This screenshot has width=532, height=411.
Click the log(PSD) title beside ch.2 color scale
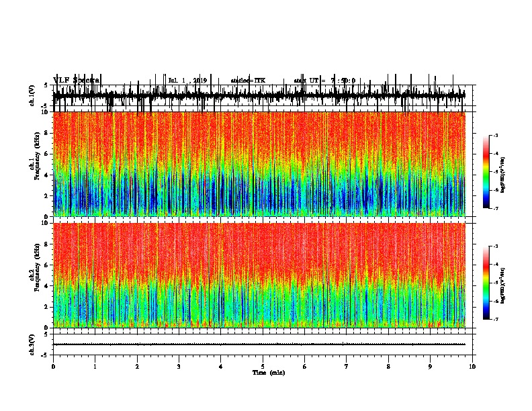[x=503, y=285]
